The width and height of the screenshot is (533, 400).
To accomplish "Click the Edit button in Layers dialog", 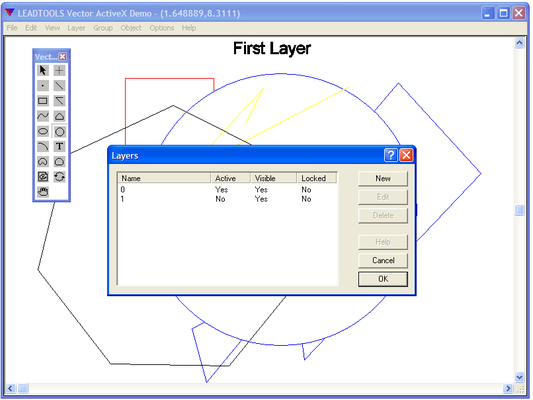I will (383, 197).
